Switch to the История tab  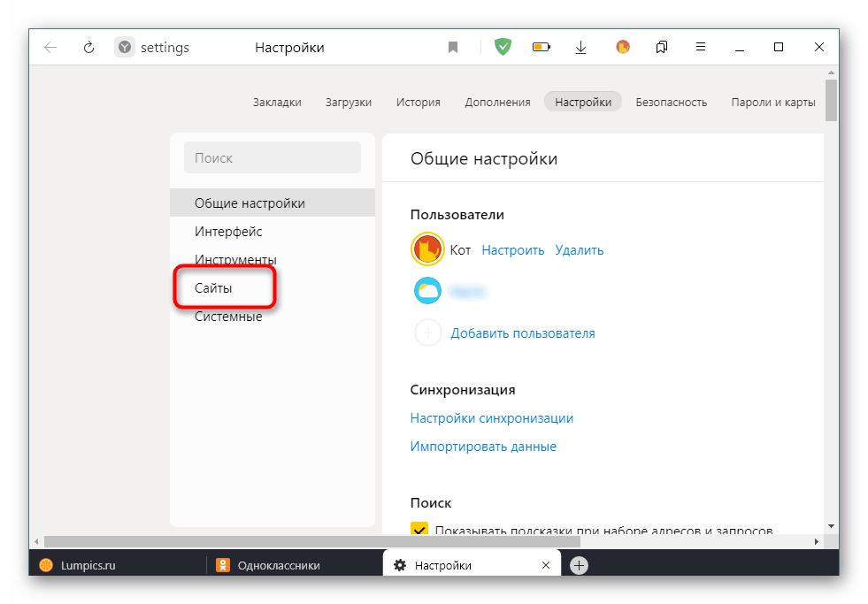coord(418,102)
